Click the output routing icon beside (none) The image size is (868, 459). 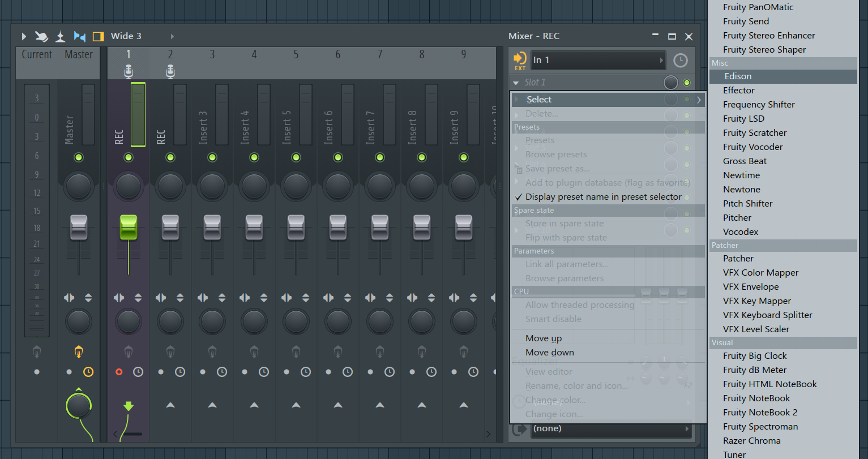tap(519, 429)
